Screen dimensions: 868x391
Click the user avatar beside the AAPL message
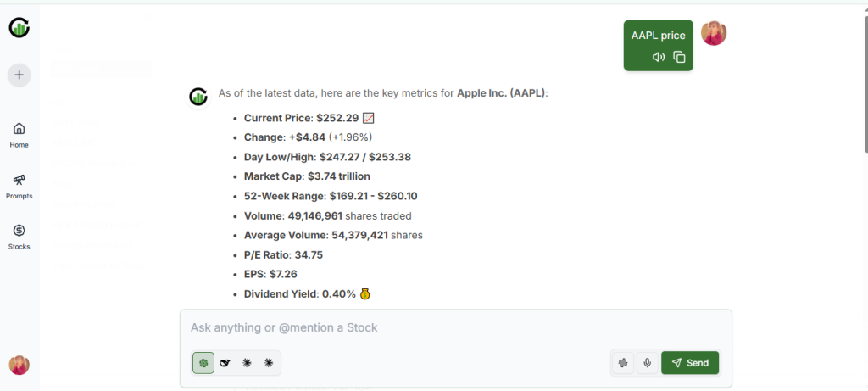714,33
